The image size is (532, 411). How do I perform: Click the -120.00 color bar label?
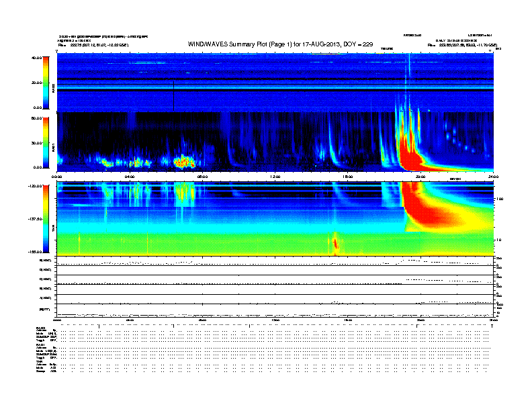point(35,186)
